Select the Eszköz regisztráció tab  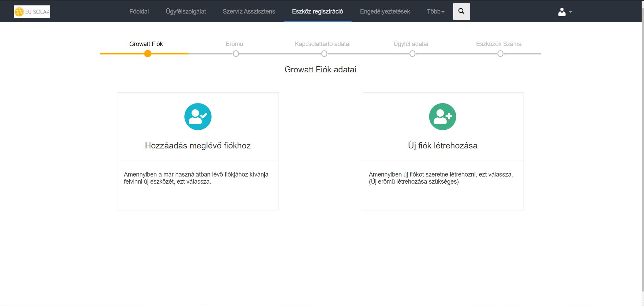[317, 11]
